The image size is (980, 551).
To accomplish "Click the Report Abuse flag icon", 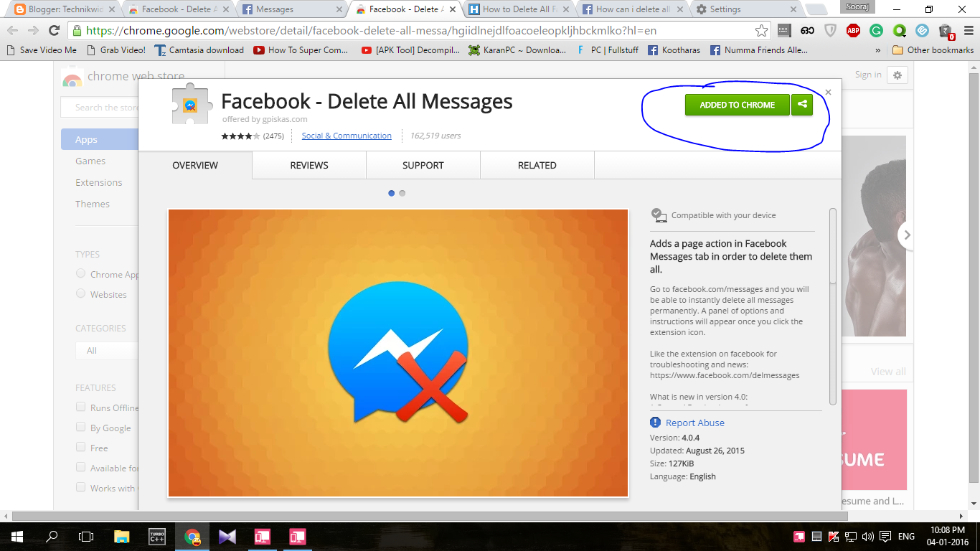I will point(655,423).
